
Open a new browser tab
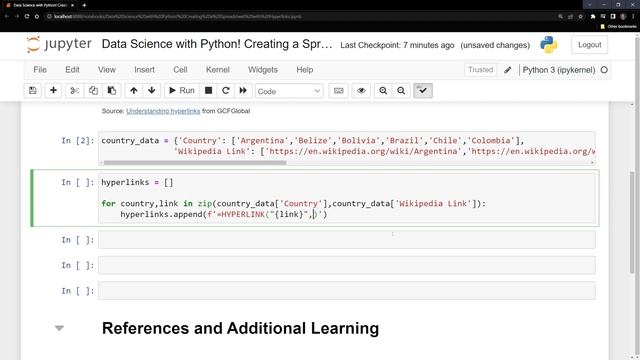click(84, 5)
